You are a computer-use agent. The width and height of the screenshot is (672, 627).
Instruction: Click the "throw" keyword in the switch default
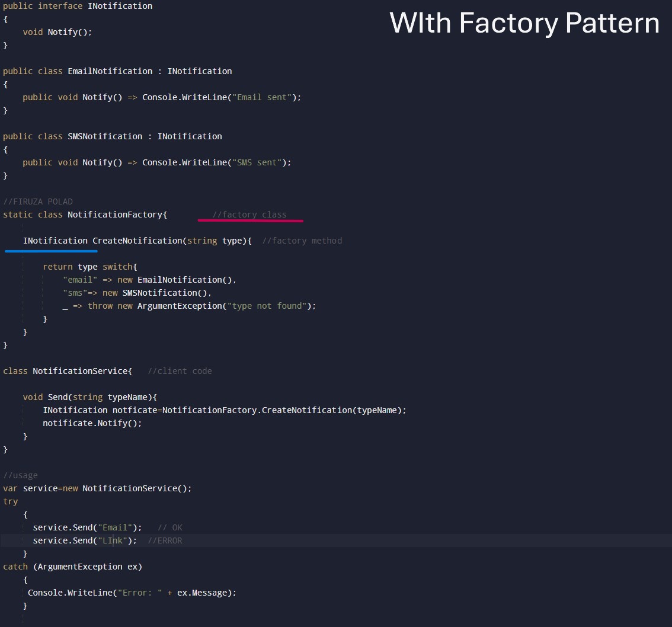point(100,306)
